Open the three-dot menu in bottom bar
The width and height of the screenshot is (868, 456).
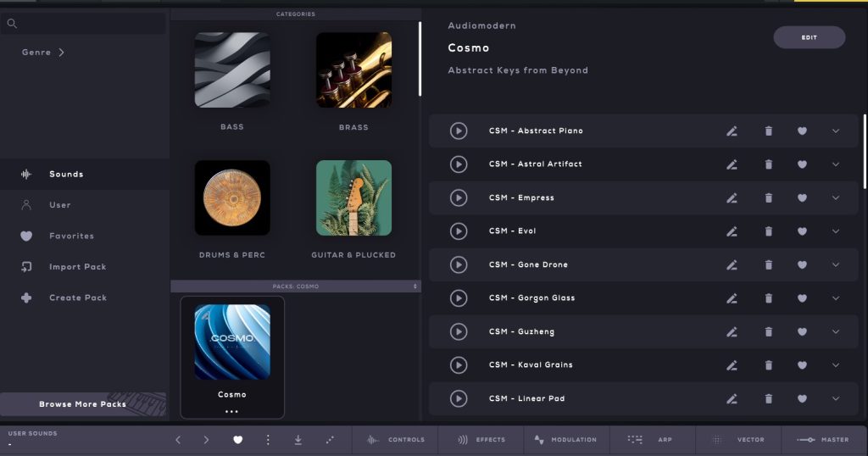[268, 440]
